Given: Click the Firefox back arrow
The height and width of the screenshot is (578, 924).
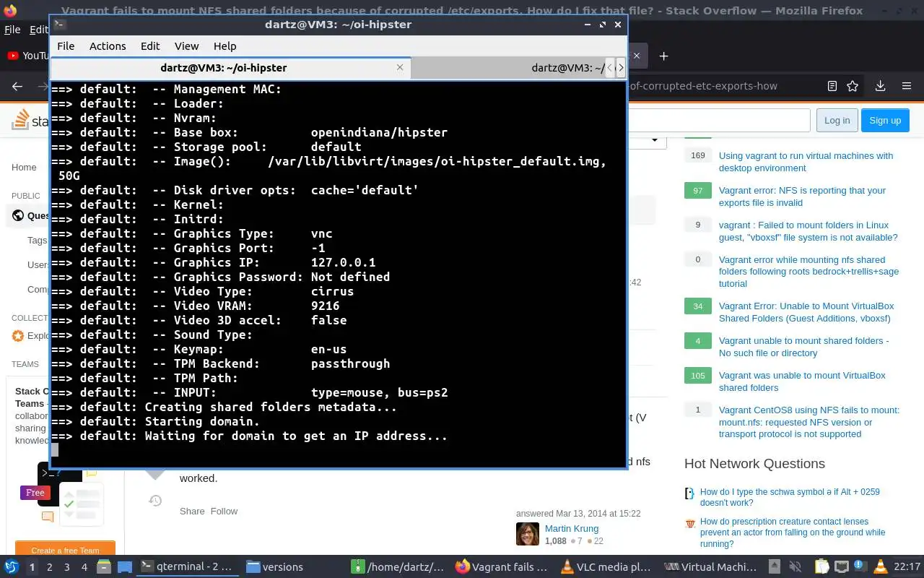Looking at the screenshot, I should click(17, 86).
